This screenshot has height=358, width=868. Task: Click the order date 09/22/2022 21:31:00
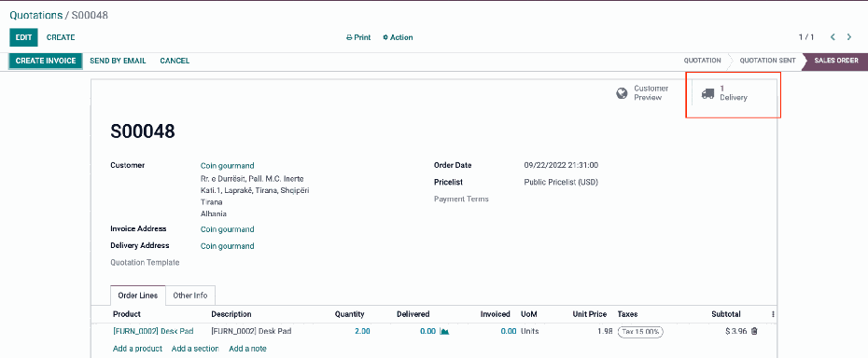(561, 165)
